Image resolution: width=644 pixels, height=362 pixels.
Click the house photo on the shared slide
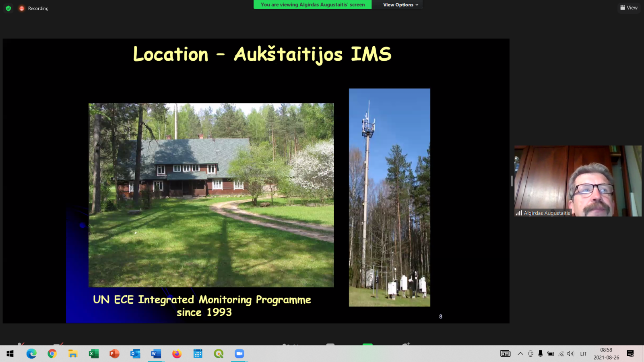click(211, 195)
